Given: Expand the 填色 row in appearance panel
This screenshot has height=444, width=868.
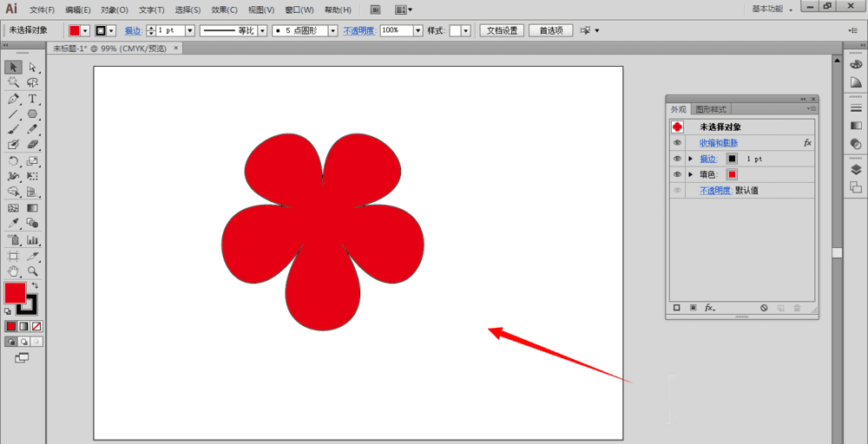Looking at the screenshot, I should (x=690, y=174).
